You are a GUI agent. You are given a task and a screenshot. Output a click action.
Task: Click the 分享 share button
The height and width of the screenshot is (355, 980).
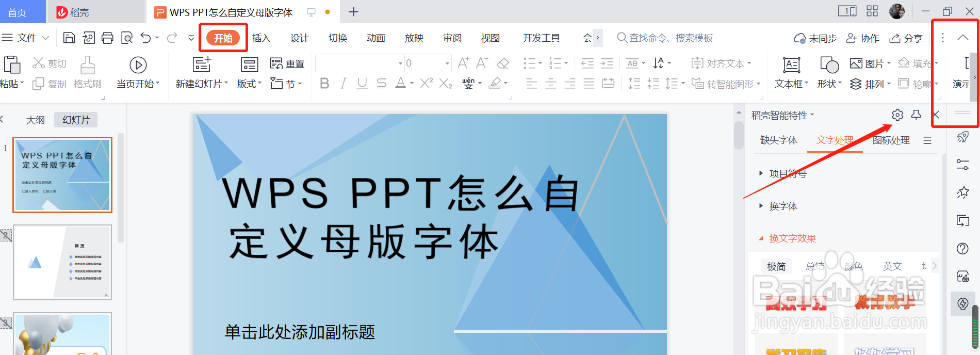click(x=906, y=38)
